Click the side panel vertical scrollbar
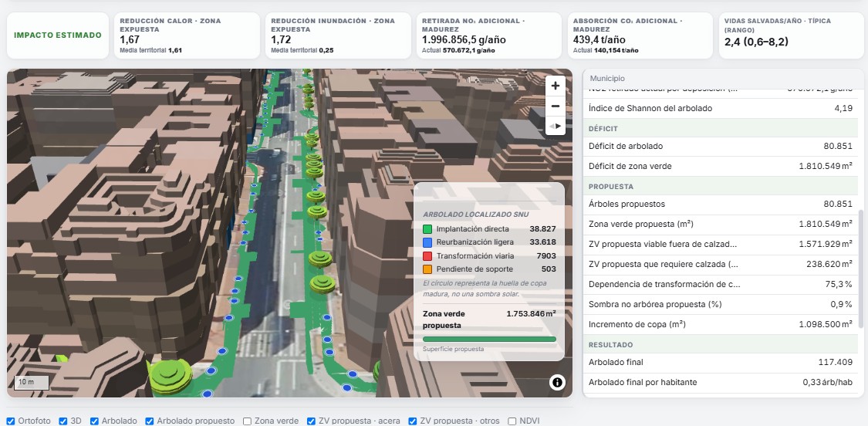This screenshot has width=868, height=426. coord(861,269)
